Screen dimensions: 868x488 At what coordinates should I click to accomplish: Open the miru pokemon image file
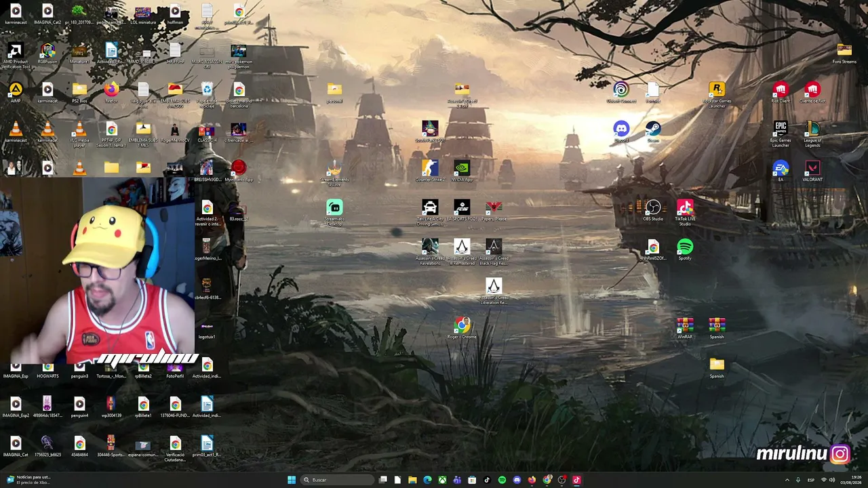[239, 56]
